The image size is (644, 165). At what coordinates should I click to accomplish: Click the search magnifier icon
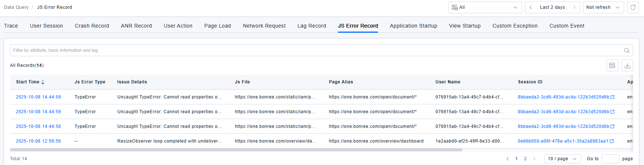pyautogui.click(x=627, y=50)
